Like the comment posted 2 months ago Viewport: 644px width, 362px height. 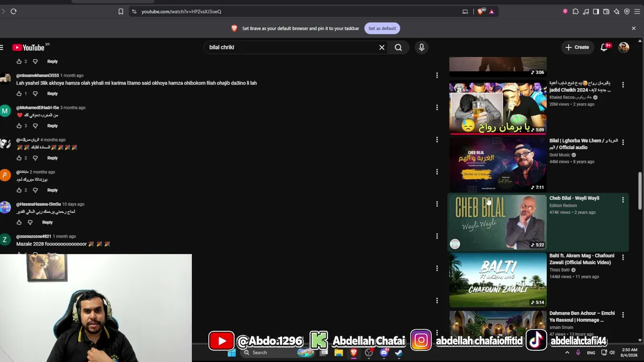19,190
